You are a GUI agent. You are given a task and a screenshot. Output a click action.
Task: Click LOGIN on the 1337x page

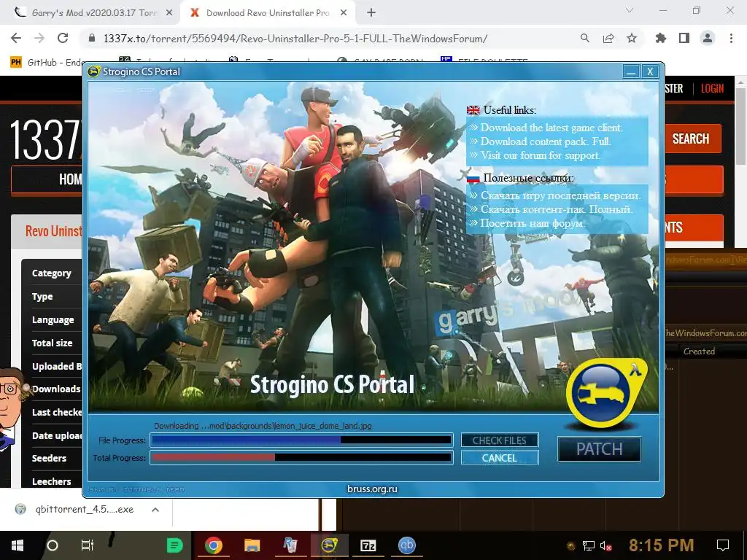click(712, 88)
